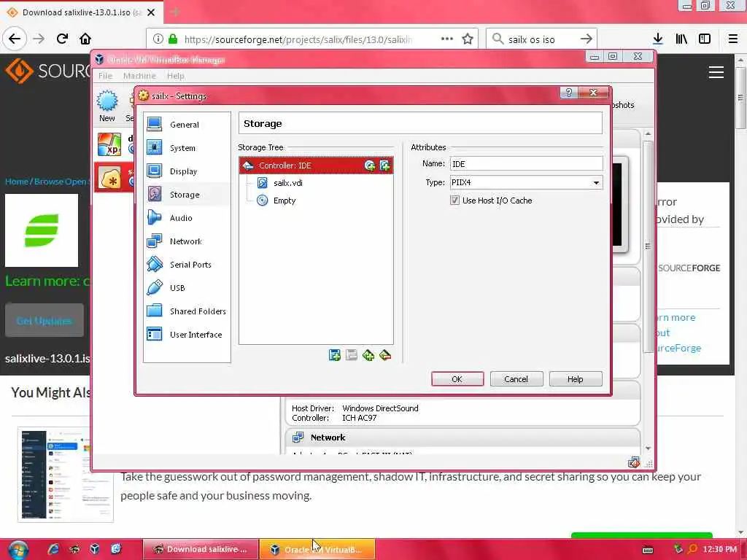
Task: Click New VM icon in VirtualBox toolbar
Action: (107, 106)
